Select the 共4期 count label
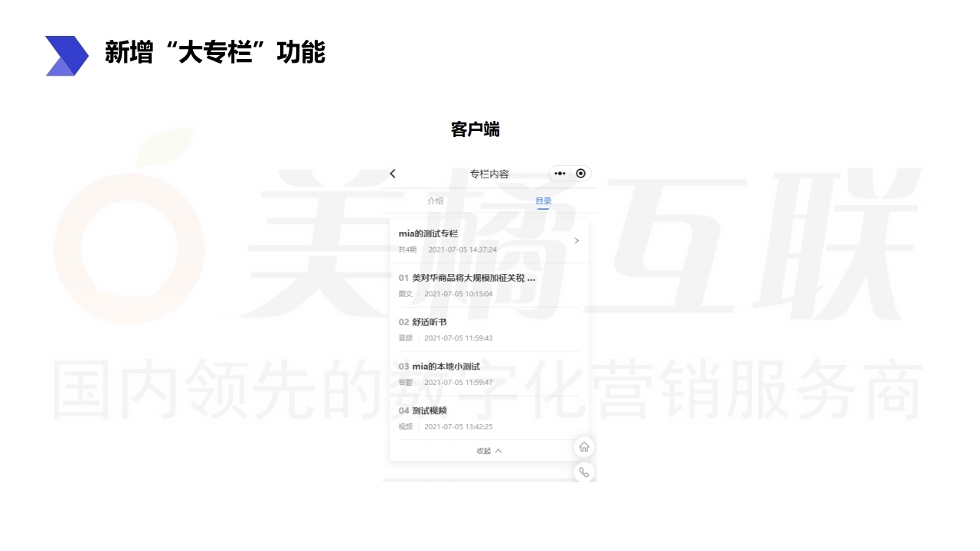The width and height of the screenshot is (980, 551). [407, 249]
